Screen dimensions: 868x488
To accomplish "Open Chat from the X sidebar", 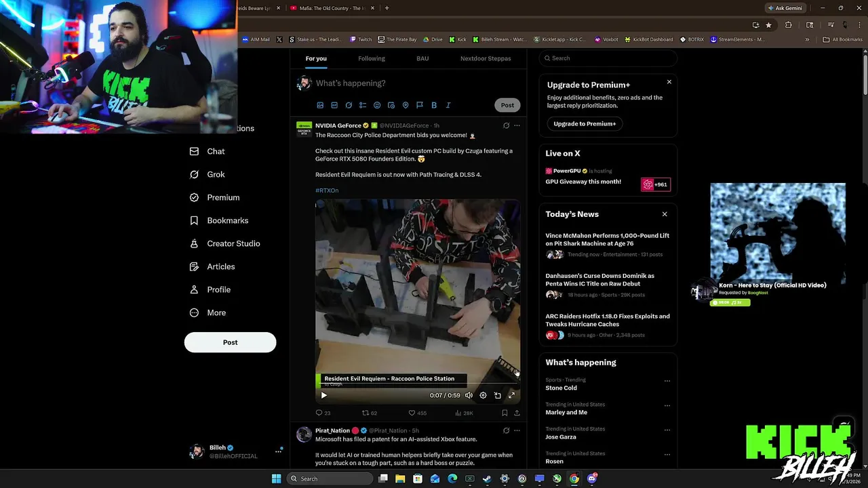I will (x=207, y=151).
